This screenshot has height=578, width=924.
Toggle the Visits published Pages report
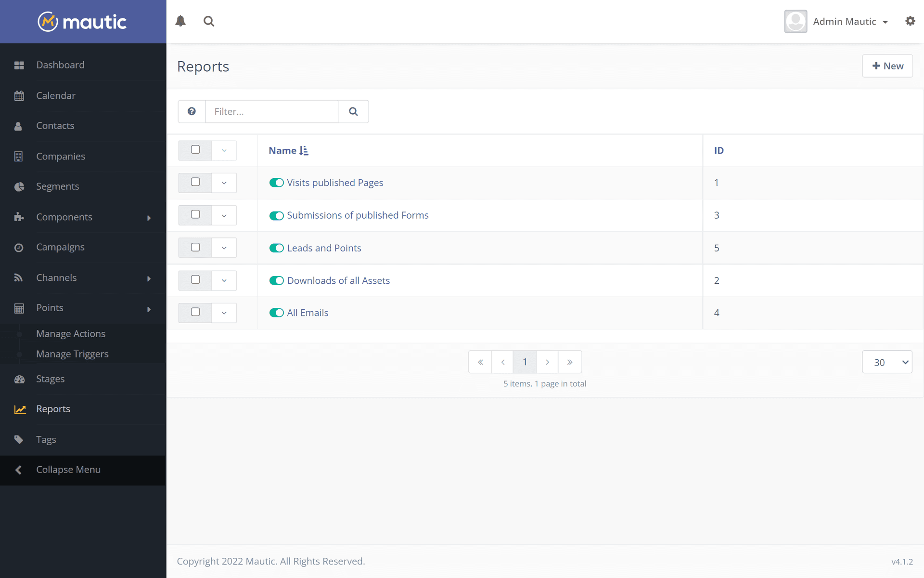[276, 183]
